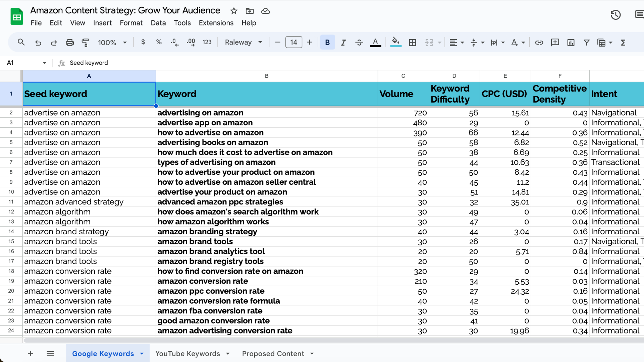
Task: Click the paint format icon
Action: 85,43
